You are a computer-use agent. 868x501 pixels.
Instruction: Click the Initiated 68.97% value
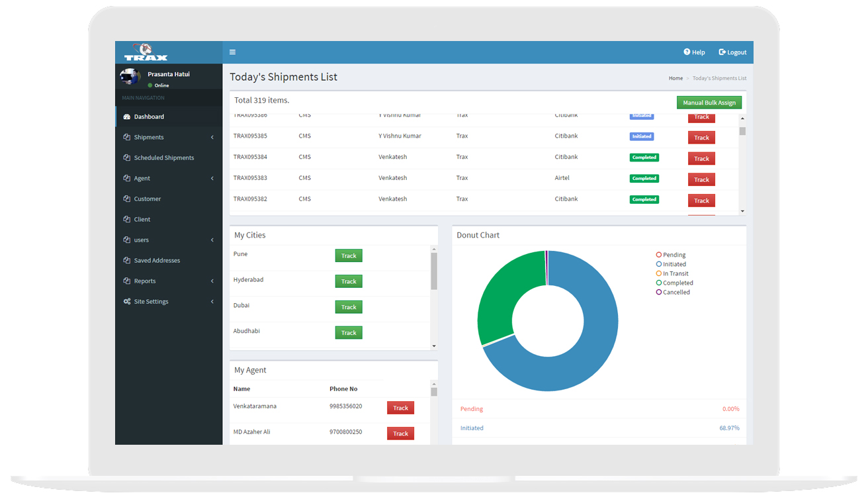pyautogui.click(x=730, y=428)
